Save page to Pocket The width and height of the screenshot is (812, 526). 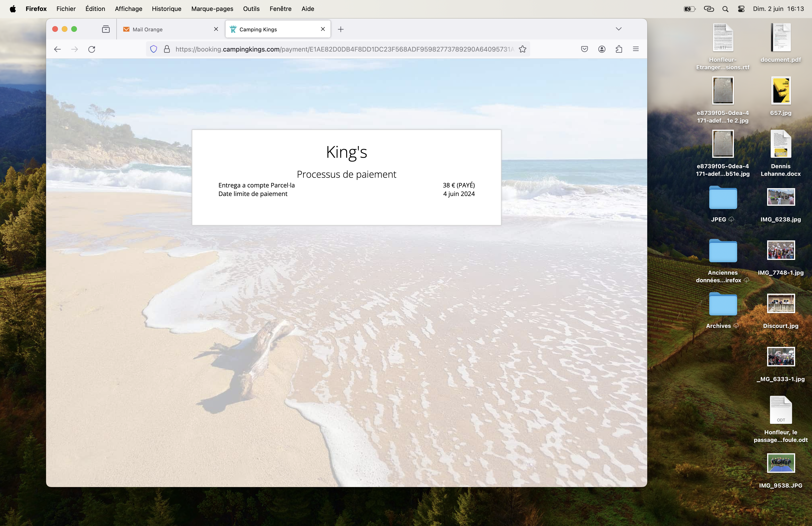point(585,49)
